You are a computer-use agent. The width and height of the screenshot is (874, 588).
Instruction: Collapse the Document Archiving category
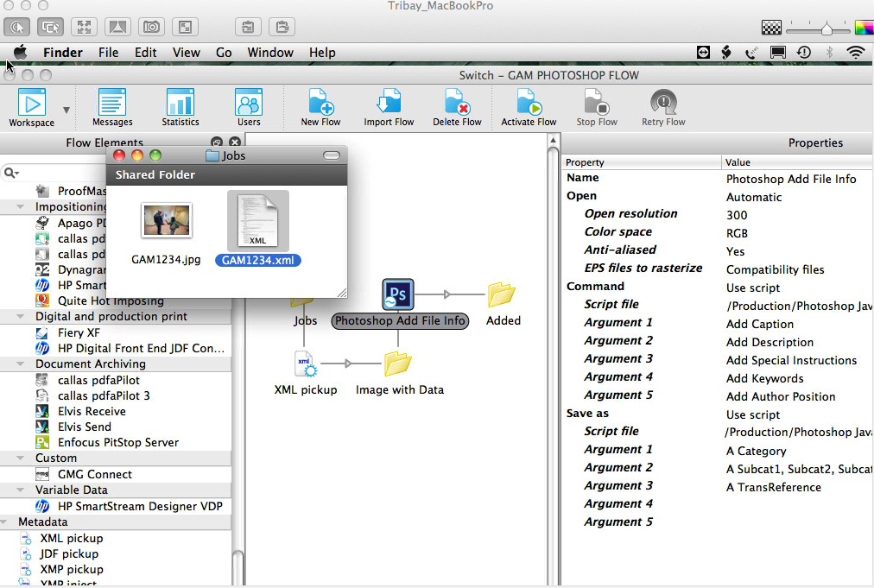[20, 364]
